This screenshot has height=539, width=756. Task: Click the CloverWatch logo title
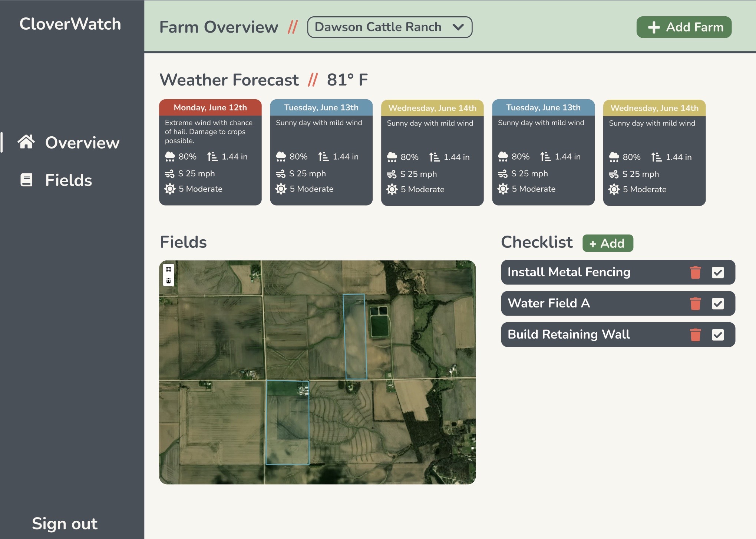[70, 24]
